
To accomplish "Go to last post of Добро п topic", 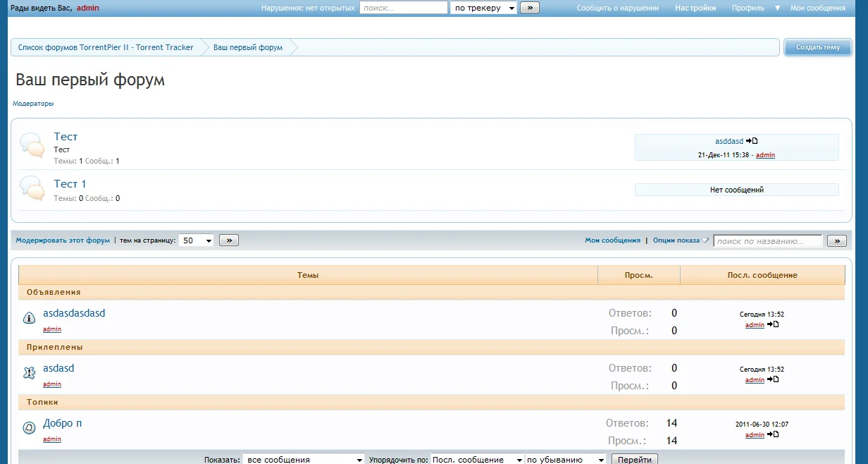I will [x=773, y=434].
